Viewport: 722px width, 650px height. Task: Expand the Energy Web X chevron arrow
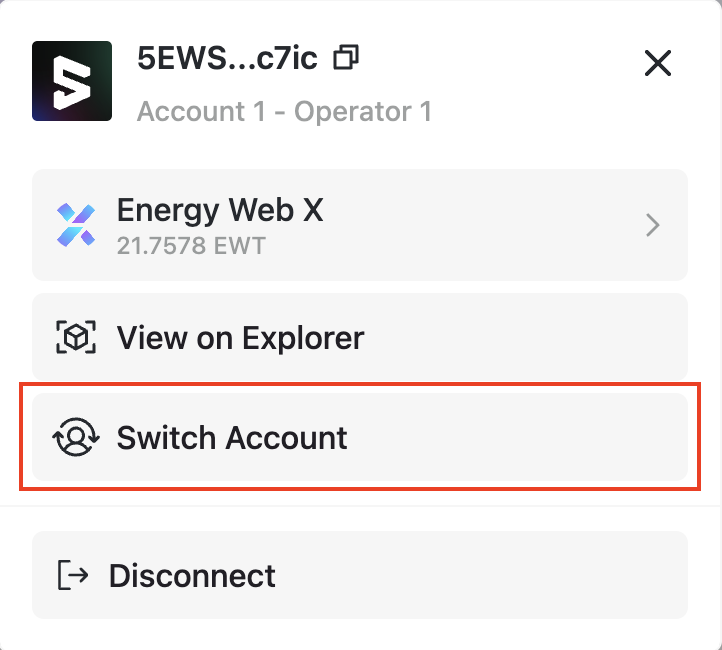(653, 226)
